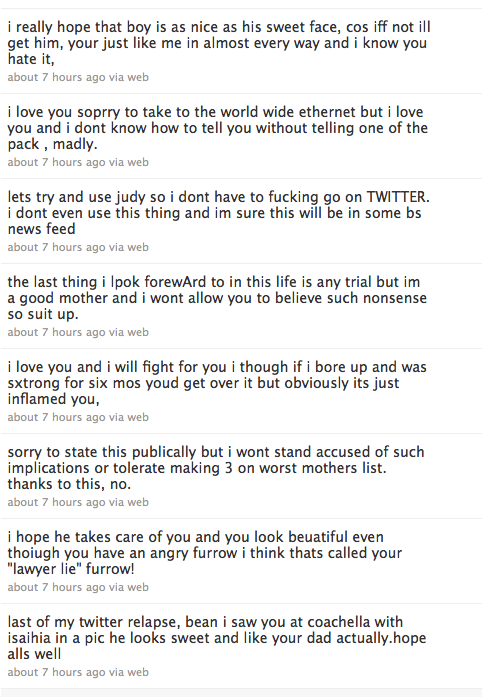Open timestamp under "pack , madly." tweet
This screenshot has width=482, height=697.
pyautogui.click(x=56, y=162)
